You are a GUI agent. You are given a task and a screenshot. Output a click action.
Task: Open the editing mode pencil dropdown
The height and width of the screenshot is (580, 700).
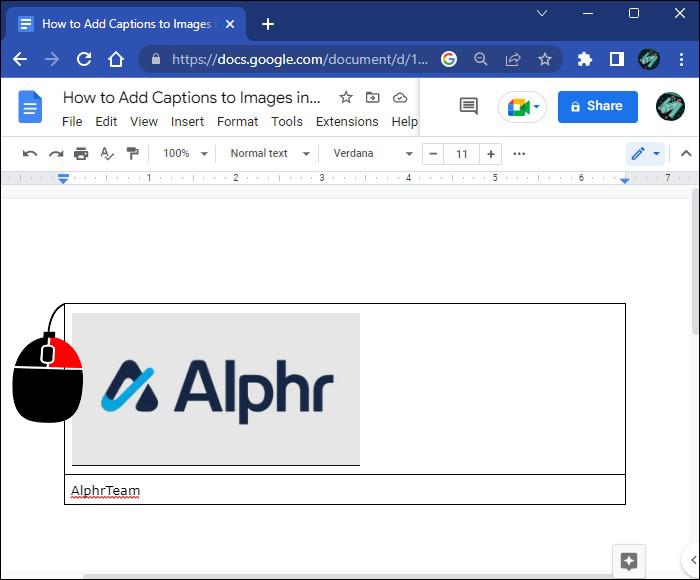(x=646, y=154)
